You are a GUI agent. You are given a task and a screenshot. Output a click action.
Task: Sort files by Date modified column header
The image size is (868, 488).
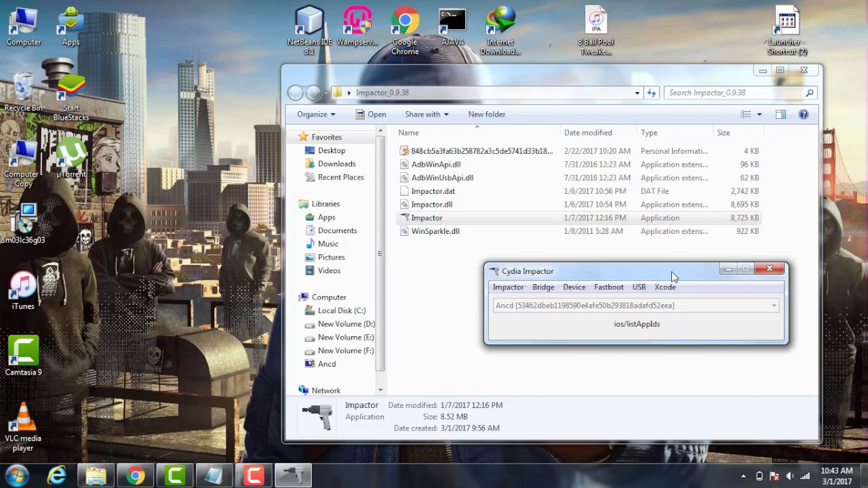click(599, 133)
